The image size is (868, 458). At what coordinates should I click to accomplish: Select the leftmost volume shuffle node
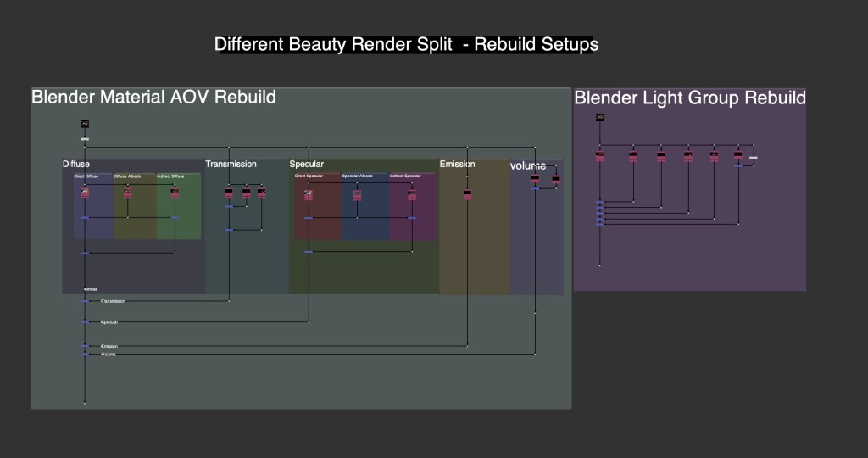(535, 179)
